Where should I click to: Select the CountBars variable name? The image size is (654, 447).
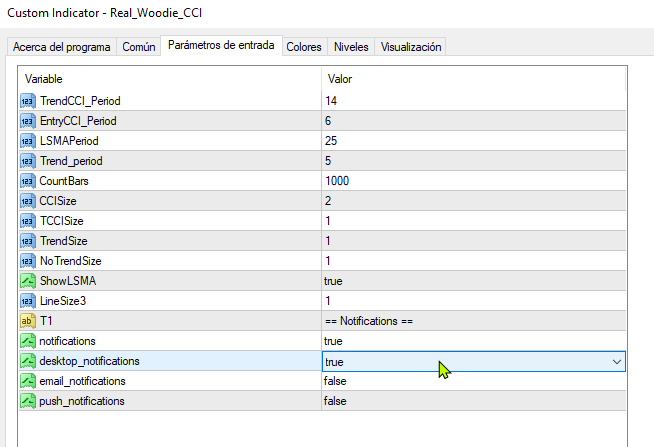click(64, 181)
